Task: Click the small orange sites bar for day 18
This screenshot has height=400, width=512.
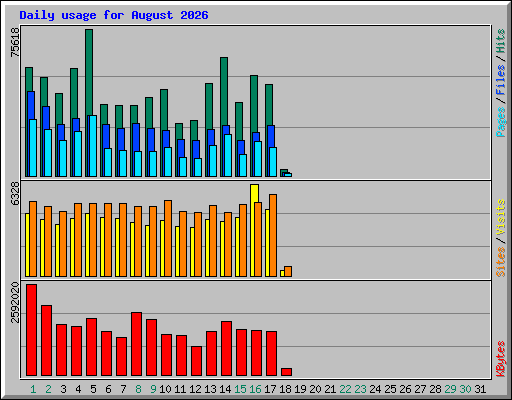Action: [288, 271]
